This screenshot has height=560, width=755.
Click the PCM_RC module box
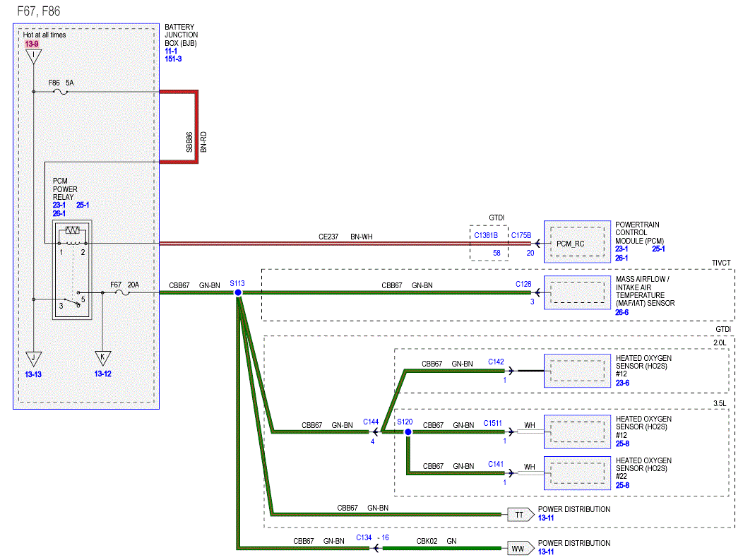577,242
